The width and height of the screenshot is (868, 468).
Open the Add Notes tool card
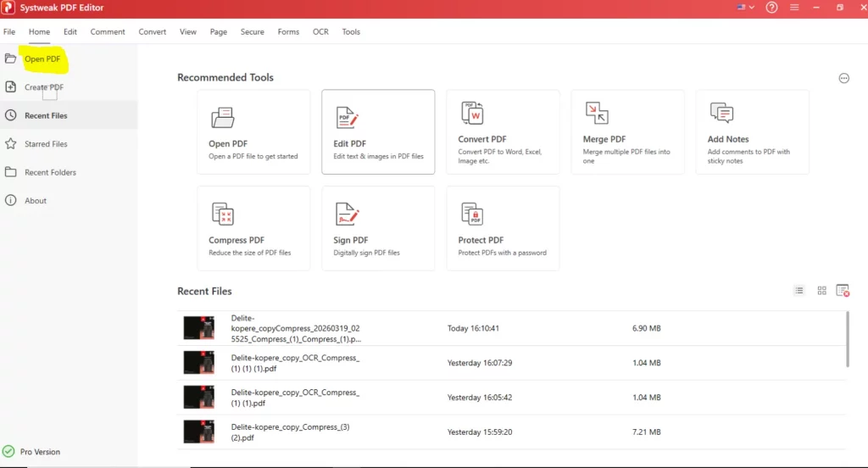[753, 131]
